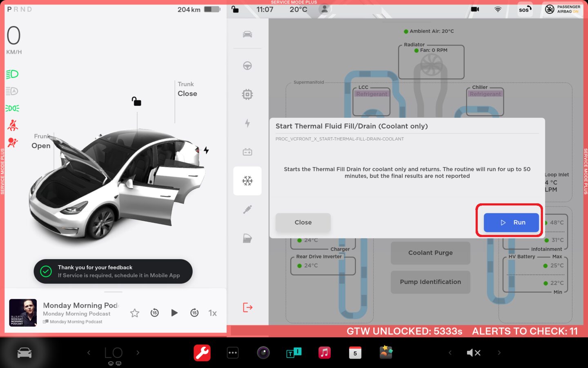Open the low voltage battery icon
This screenshot has height=368, width=588.
pos(247,152)
